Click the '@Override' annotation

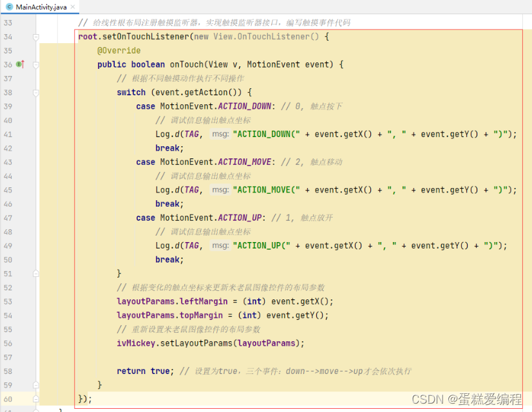tap(119, 50)
